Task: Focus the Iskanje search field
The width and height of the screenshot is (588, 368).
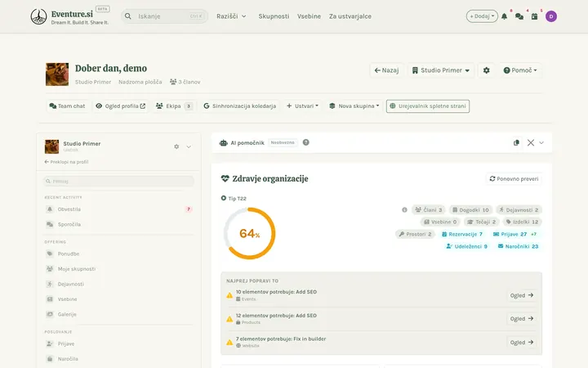Action: click(x=164, y=16)
